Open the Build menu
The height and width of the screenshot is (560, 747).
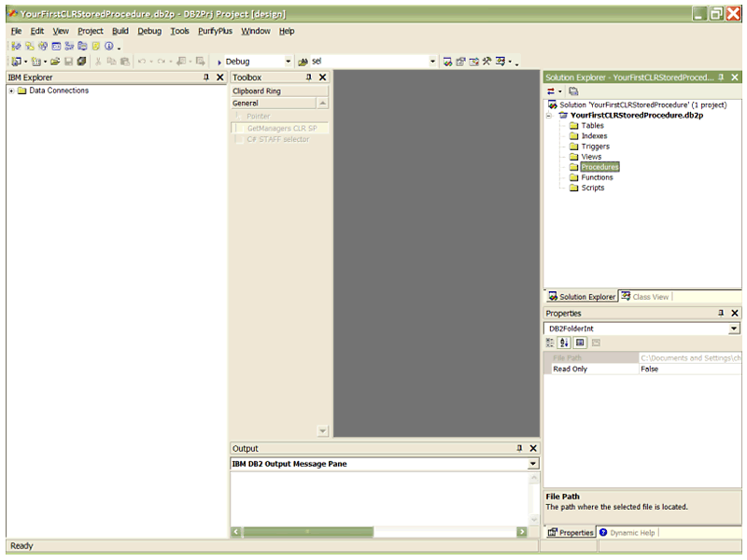pyautogui.click(x=120, y=31)
